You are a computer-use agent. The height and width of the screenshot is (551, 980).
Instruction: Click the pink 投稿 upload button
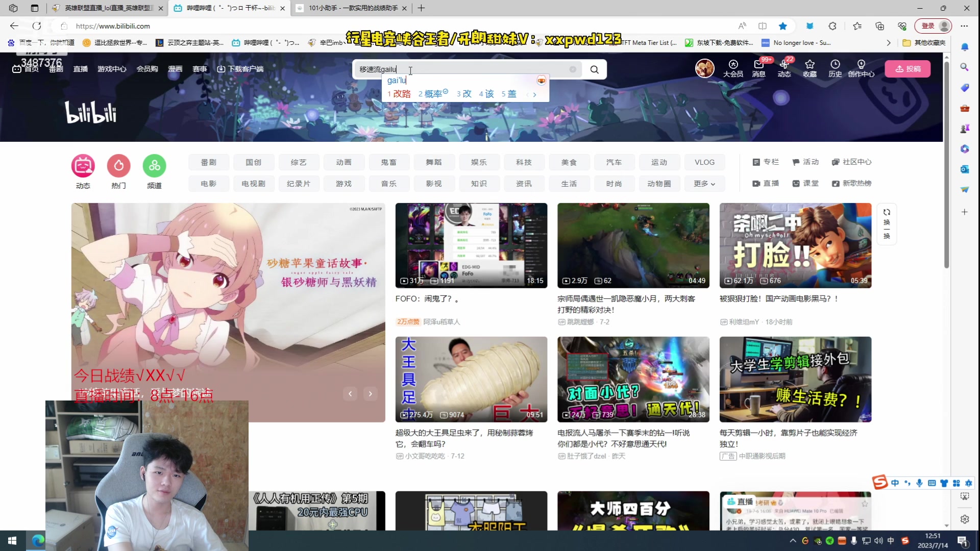coord(909,69)
